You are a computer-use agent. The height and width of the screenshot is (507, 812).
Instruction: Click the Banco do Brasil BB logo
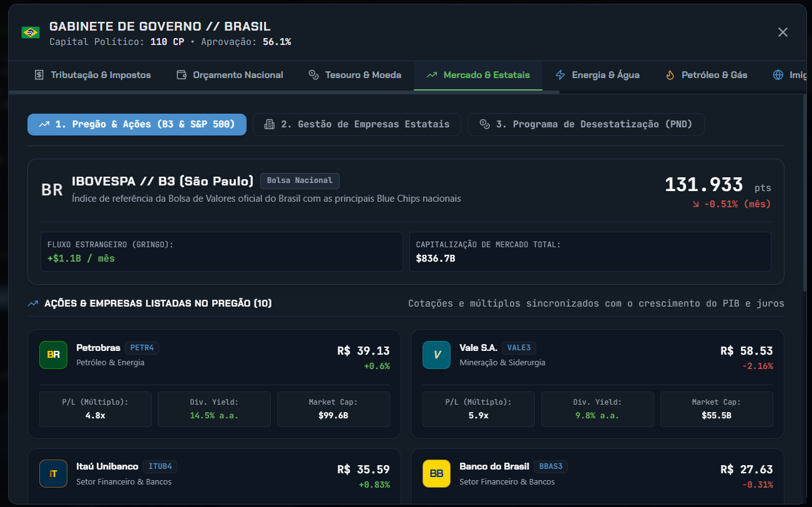tap(436, 473)
